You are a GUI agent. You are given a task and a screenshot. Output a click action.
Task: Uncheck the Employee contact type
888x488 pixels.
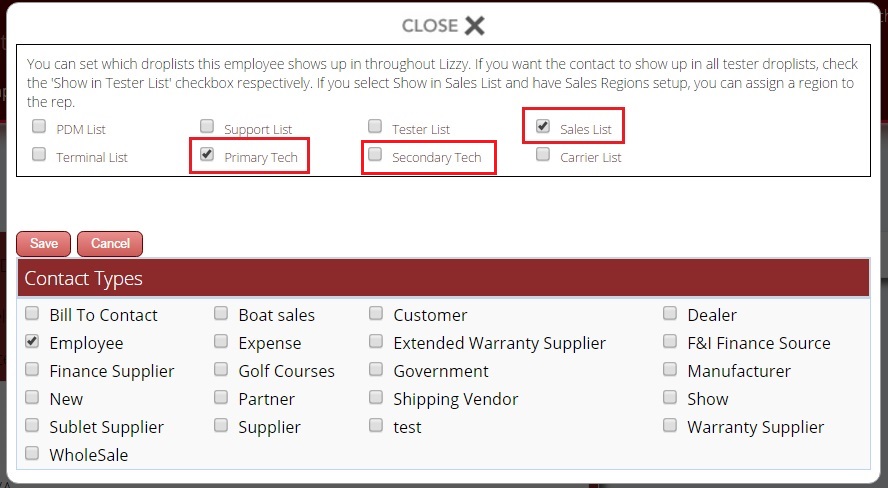[x=32, y=342]
